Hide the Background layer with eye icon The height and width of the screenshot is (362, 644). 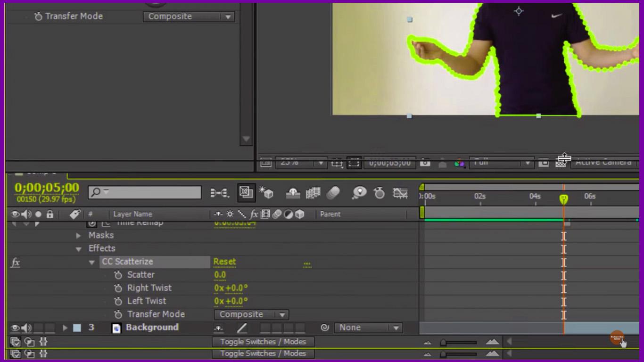(15, 328)
